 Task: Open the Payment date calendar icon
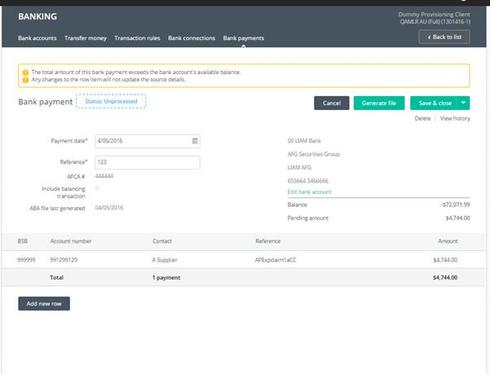click(195, 141)
